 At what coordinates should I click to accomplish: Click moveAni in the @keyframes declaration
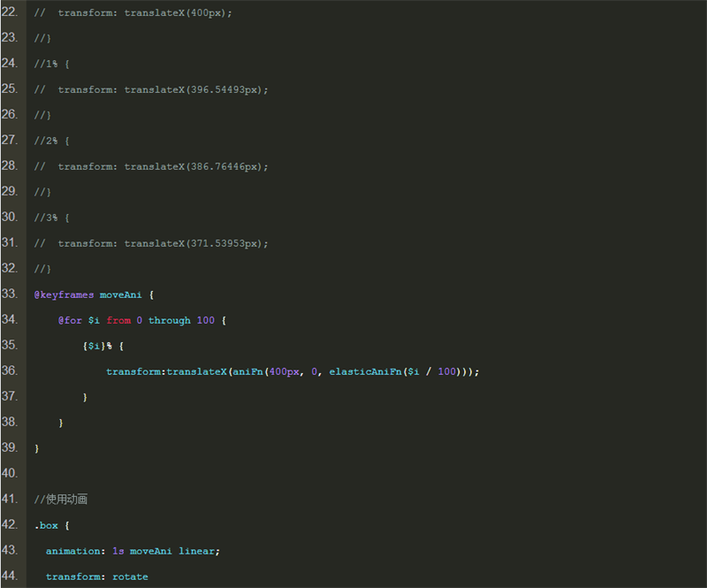(120, 294)
